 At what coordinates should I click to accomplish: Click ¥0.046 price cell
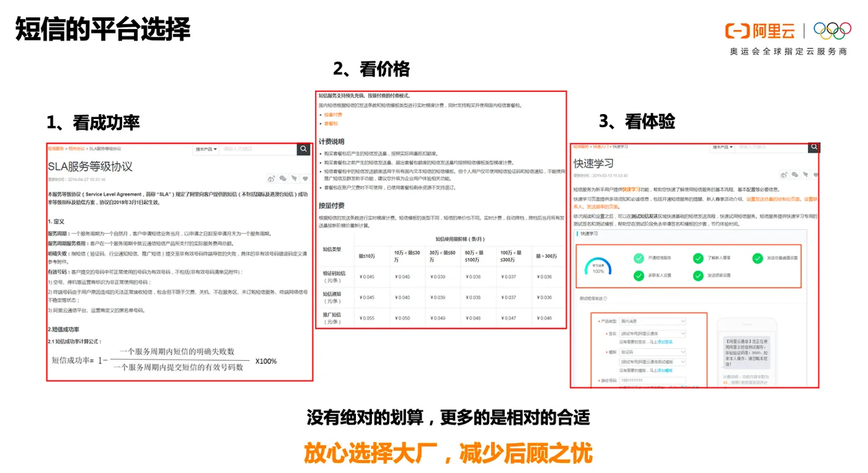tap(544, 318)
